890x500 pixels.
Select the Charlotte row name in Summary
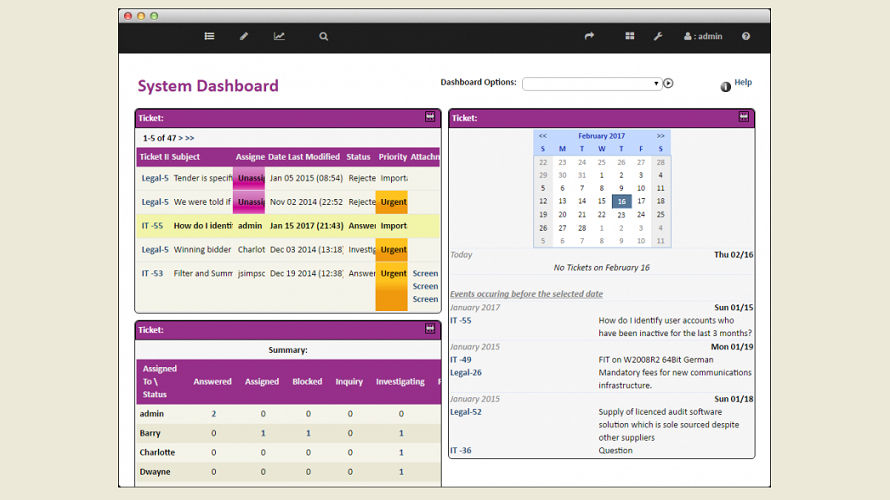tap(157, 453)
